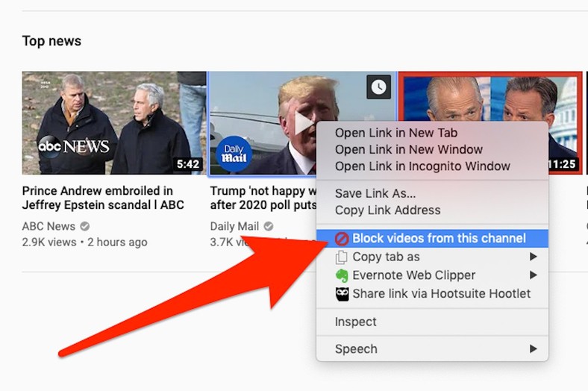The height and width of the screenshot is (391, 588).
Task: Click the Watch Later clock icon
Action: click(379, 87)
